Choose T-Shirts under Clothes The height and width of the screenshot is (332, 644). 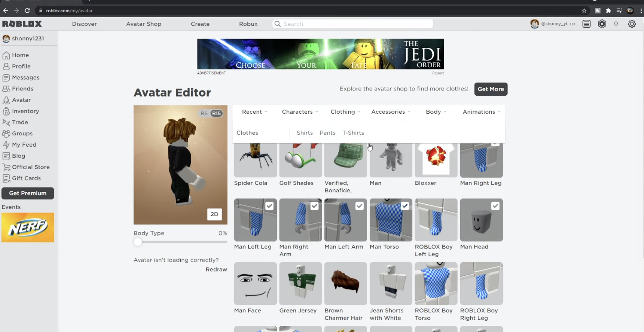(x=353, y=133)
